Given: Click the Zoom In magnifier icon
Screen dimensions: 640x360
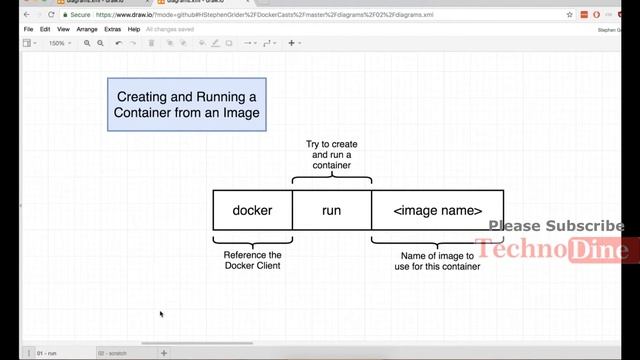Looking at the screenshot, I should pyautogui.click(x=87, y=43).
